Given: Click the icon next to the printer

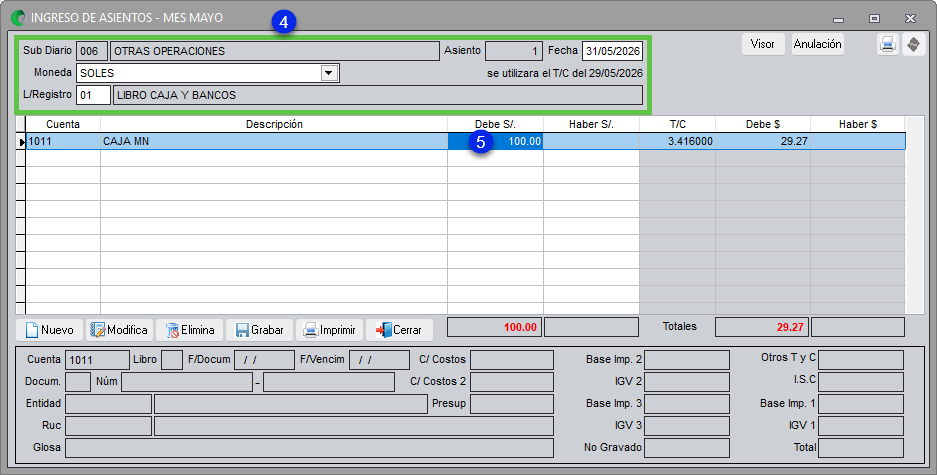Looking at the screenshot, I should click(914, 44).
